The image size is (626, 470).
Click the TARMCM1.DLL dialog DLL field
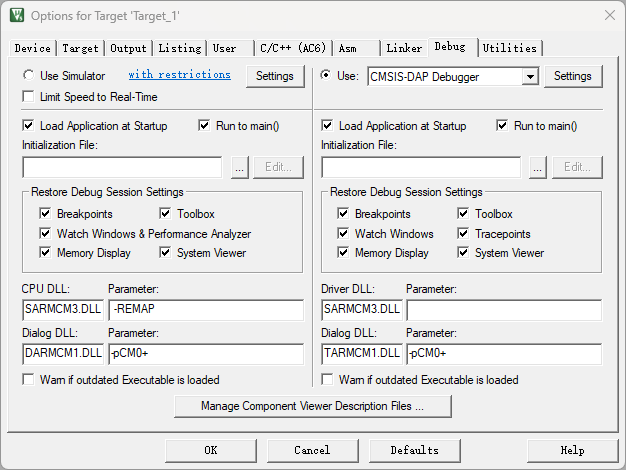click(x=362, y=354)
